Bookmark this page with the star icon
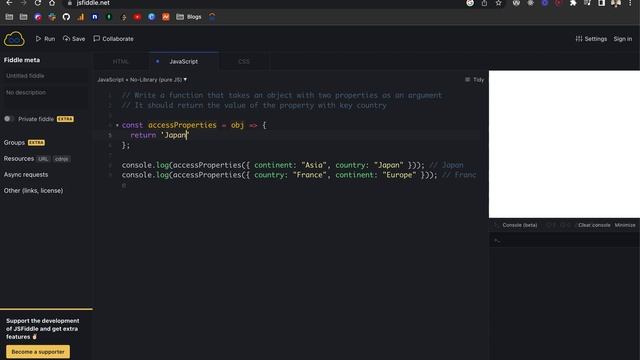Image resolution: width=640 pixels, height=360 pixels. (x=498, y=3)
